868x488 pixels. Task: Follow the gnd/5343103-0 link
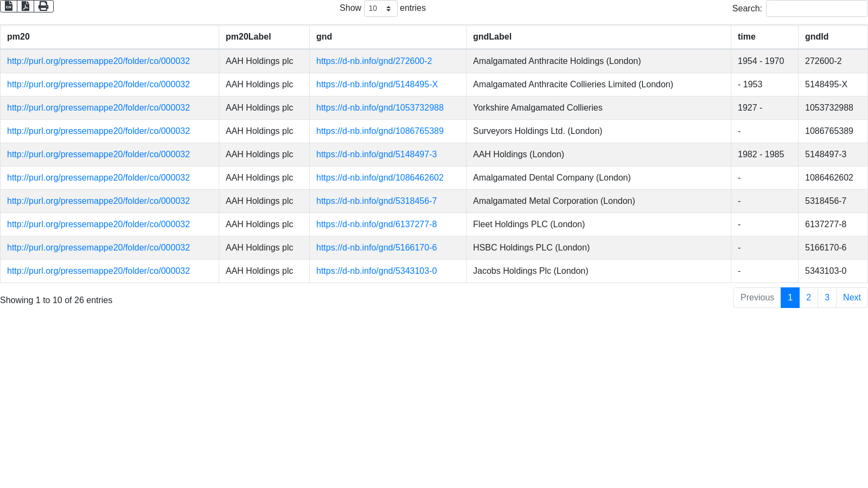376,271
